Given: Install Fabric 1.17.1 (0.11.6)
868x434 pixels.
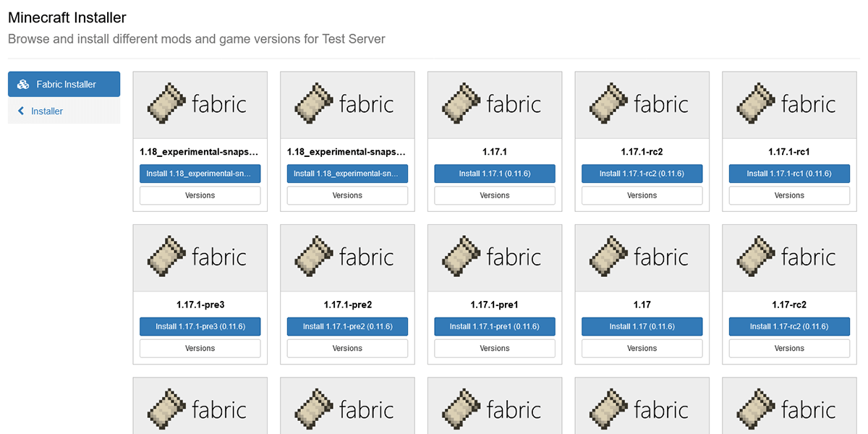Looking at the screenshot, I should point(495,174).
